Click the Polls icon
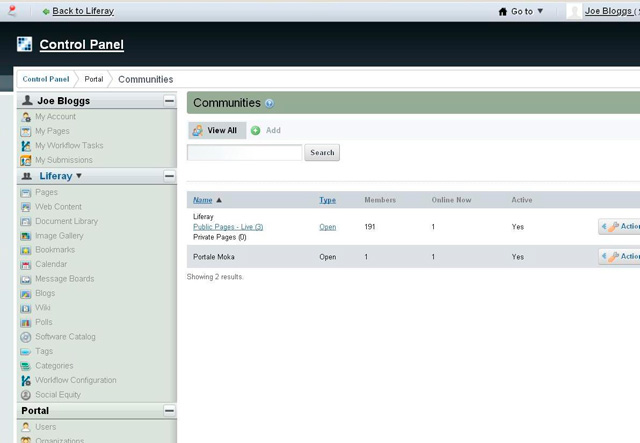The width and height of the screenshot is (640, 443). click(26, 323)
